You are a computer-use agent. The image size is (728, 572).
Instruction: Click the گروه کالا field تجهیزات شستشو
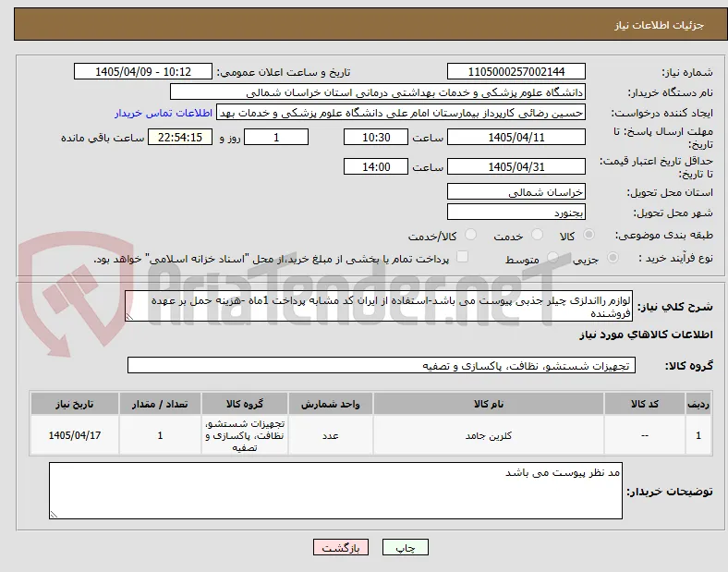coord(382,365)
